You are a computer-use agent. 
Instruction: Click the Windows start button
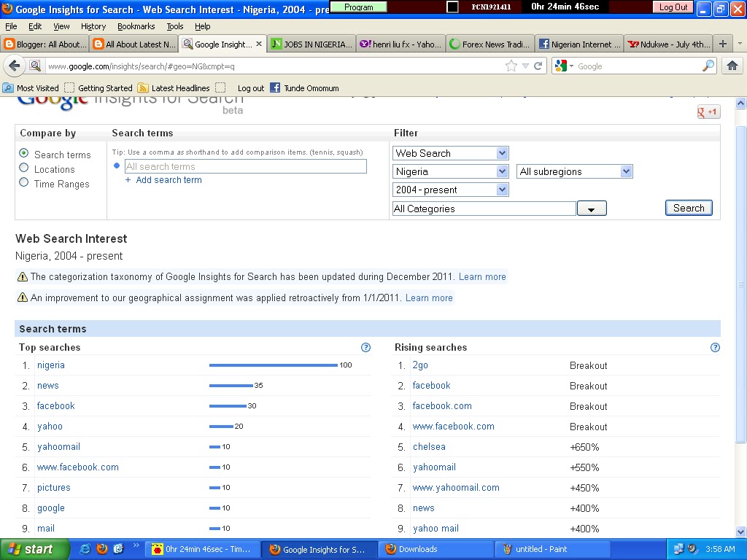34,549
